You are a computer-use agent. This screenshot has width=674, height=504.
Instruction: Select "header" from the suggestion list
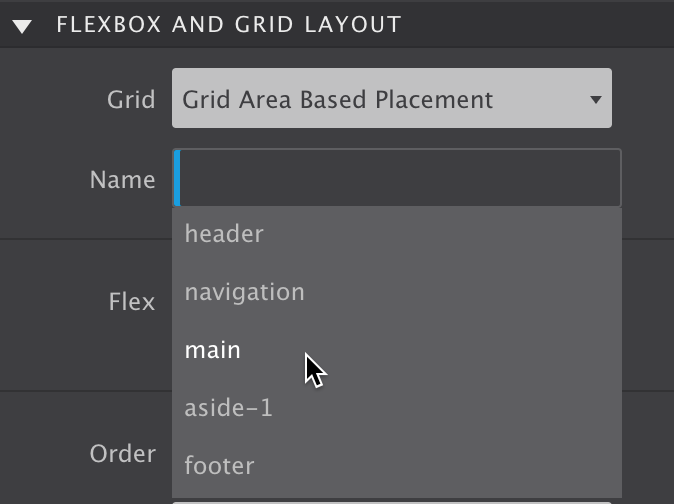pos(224,234)
